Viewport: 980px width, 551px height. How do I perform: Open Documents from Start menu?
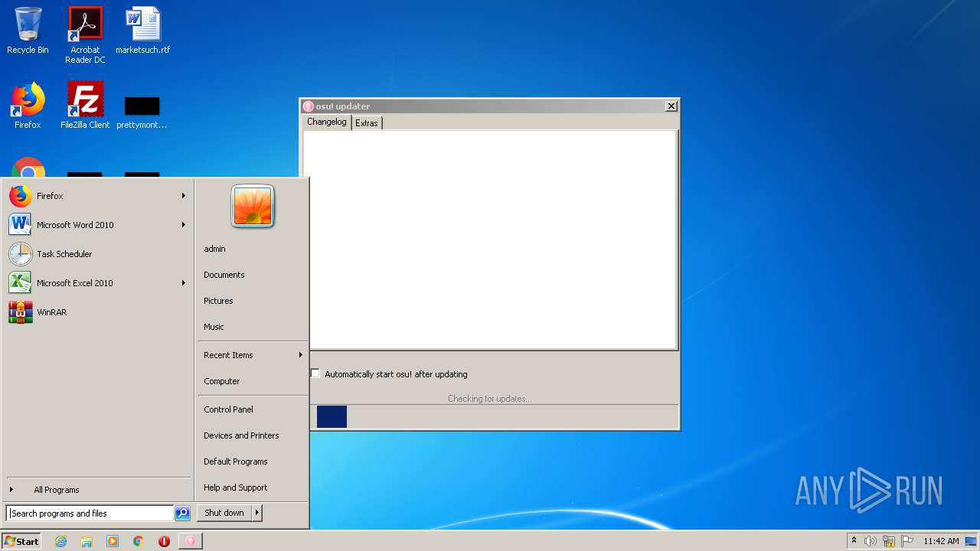pyautogui.click(x=252, y=275)
